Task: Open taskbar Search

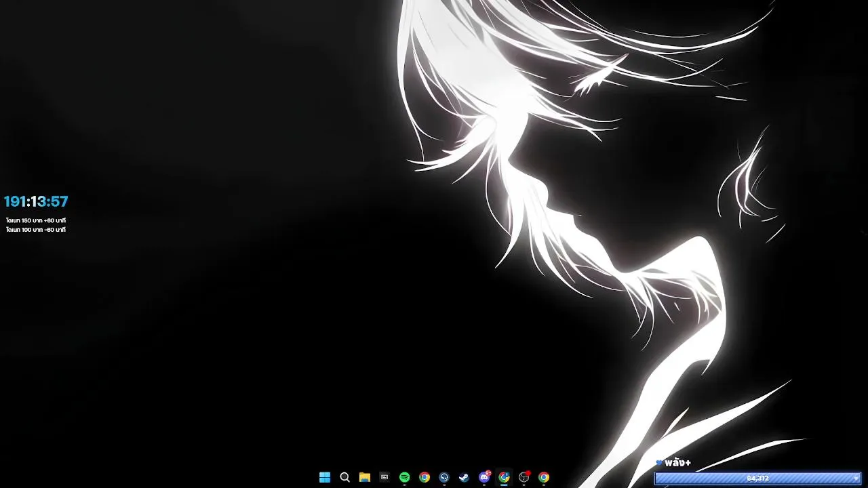Action: click(344, 477)
